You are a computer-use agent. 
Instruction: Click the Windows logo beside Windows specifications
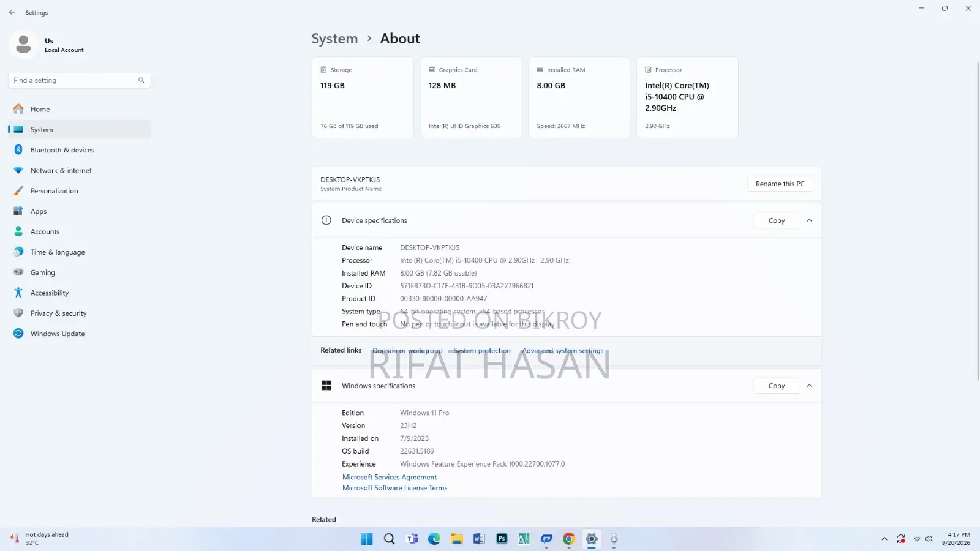click(x=326, y=386)
